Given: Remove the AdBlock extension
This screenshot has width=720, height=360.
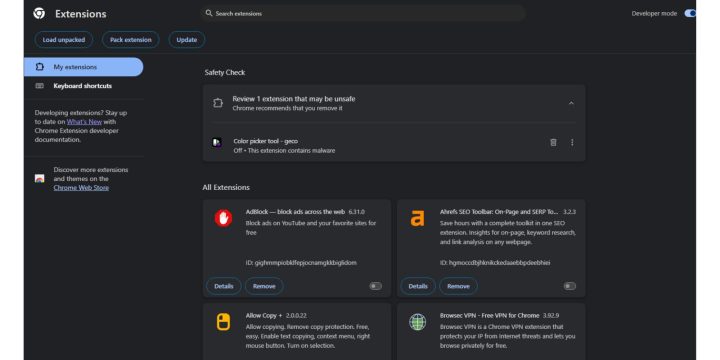Looking at the screenshot, I should click(264, 286).
